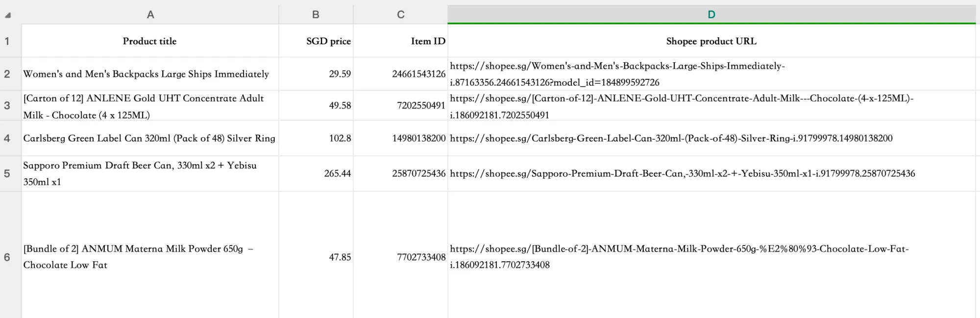Open the ANLENE Gold Shopee URL
Viewport: 980px width, 318px height.
pos(682,106)
